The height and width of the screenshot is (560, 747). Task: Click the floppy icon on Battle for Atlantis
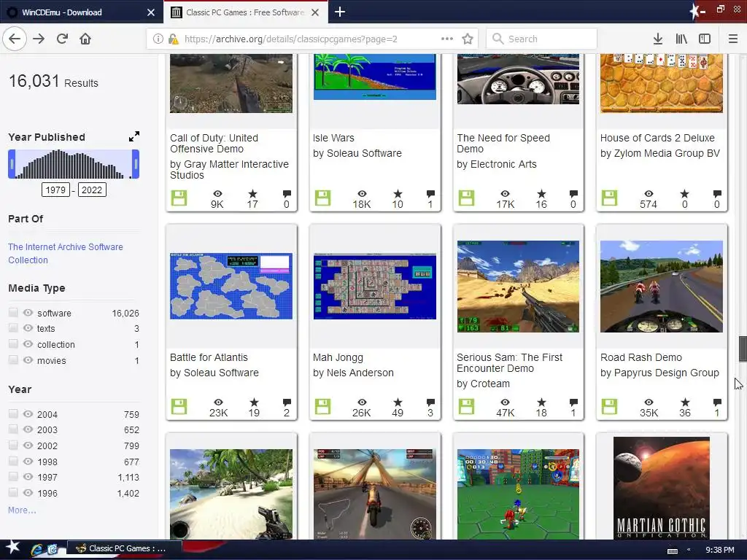click(179, 406)
